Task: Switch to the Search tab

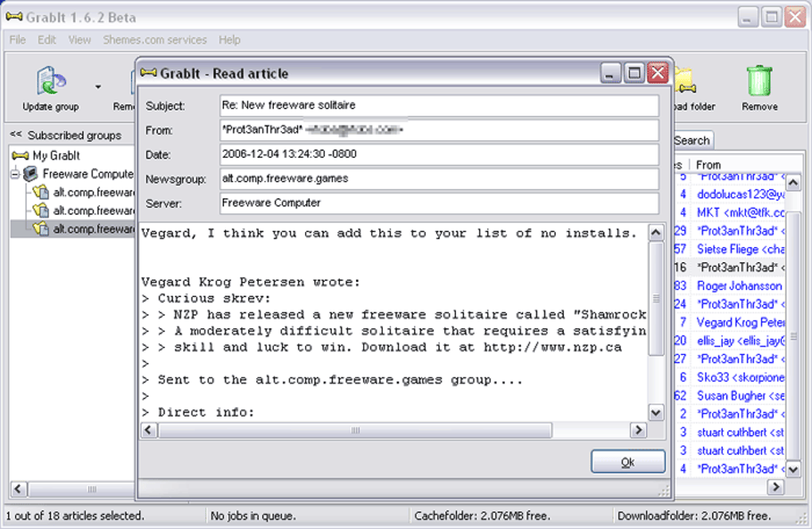Action: 692,140
